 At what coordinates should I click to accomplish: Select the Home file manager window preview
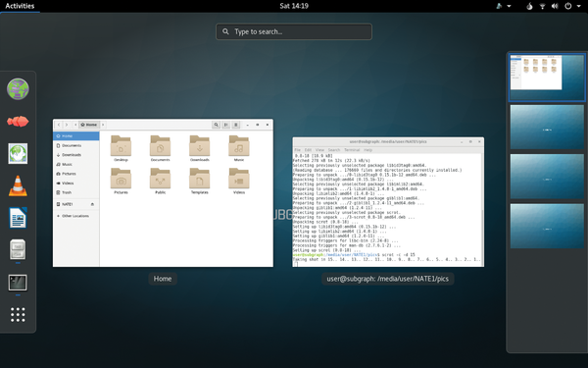[x=163, y=193]
